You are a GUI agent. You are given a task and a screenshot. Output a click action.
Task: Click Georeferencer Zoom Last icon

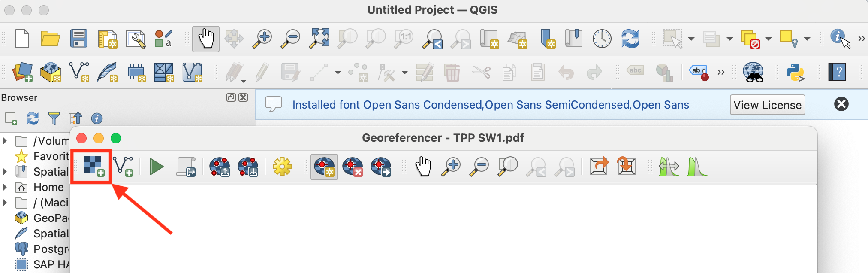tap(537, 167)
